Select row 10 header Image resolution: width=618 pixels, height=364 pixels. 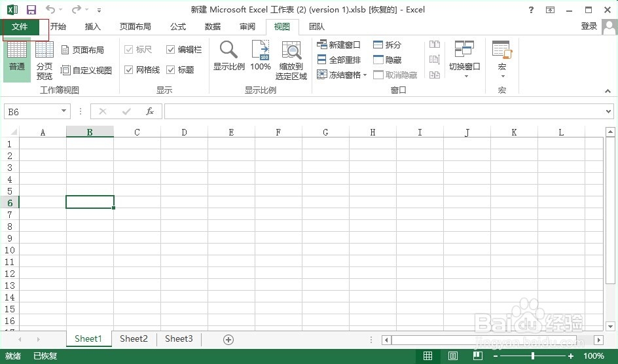coord(9,250)
